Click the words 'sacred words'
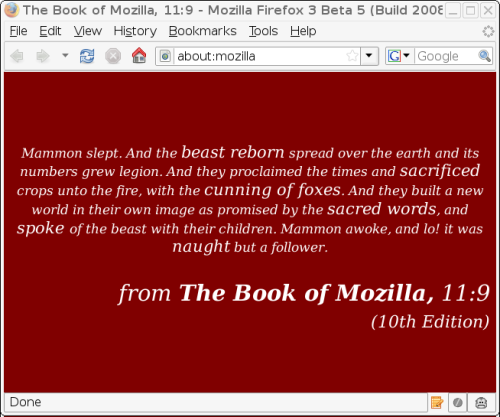 tap(381, 209)
